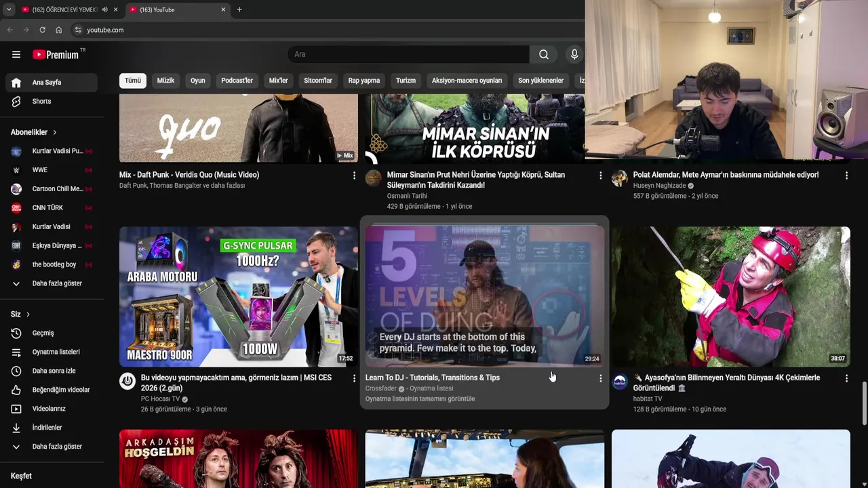Start voice search with microphone icon
The width and height of the screenshot is (868, 488).
[574, 54]
